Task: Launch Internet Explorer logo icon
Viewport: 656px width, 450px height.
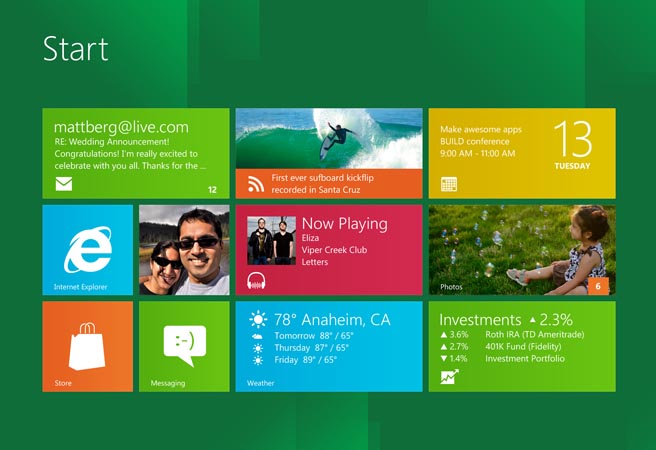Action: click(x=88, y=249)
